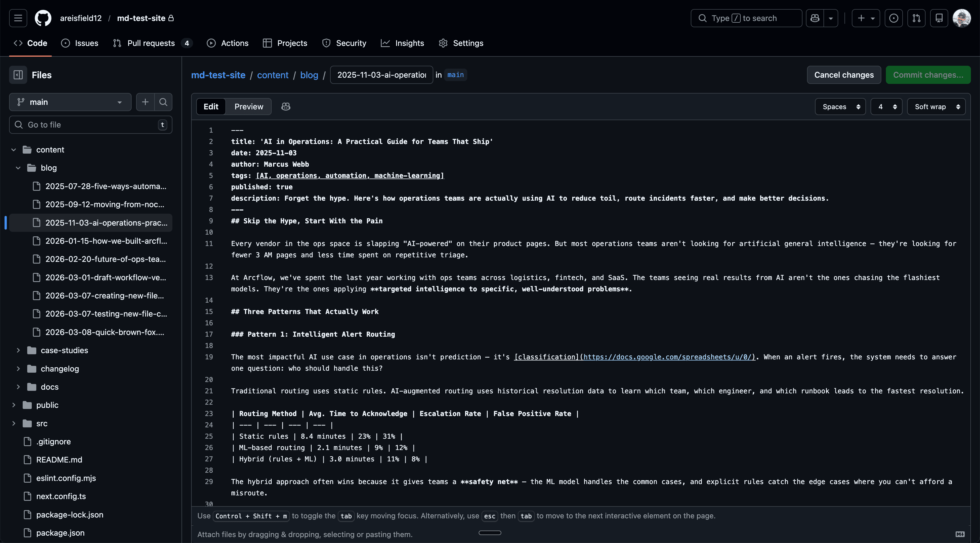The image size is (980, 543).
Task: Open your profile avatar menu
Action: point(962,18)
